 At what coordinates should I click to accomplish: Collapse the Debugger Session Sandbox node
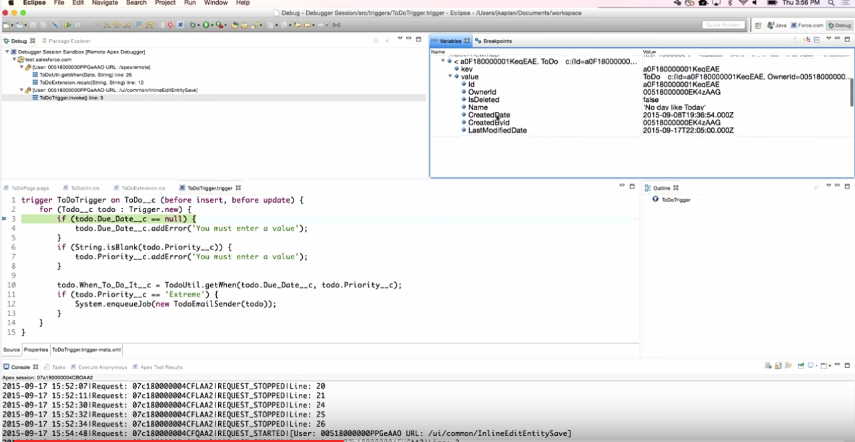pos(7,51)
